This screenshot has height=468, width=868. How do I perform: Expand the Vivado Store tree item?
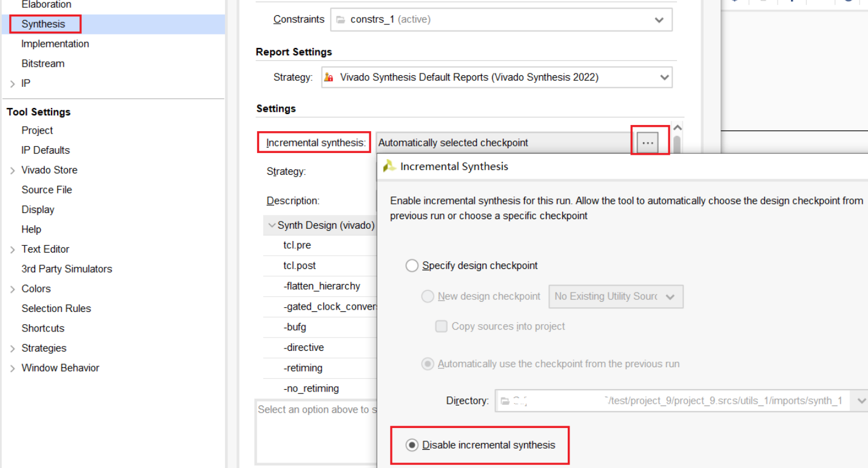pyautogui.click(x=12, y=171)
